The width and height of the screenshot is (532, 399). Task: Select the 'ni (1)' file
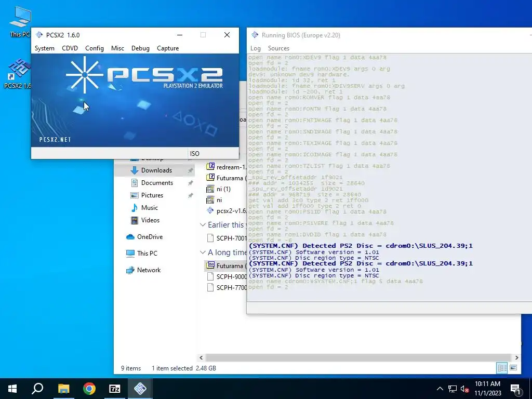(219, 189)
